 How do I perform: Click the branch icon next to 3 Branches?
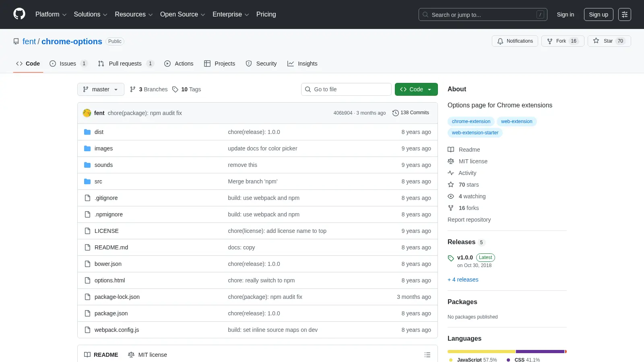(x=133, y=89)
